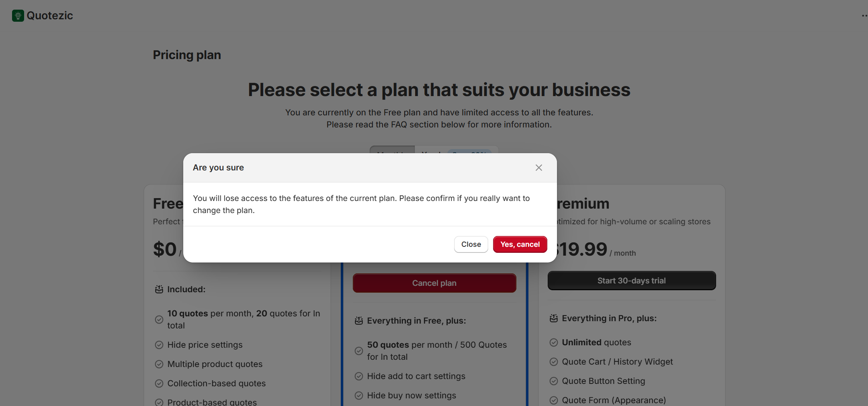Start the 30-days trial for Premium

pyautogui.click(x=631, y=281)
